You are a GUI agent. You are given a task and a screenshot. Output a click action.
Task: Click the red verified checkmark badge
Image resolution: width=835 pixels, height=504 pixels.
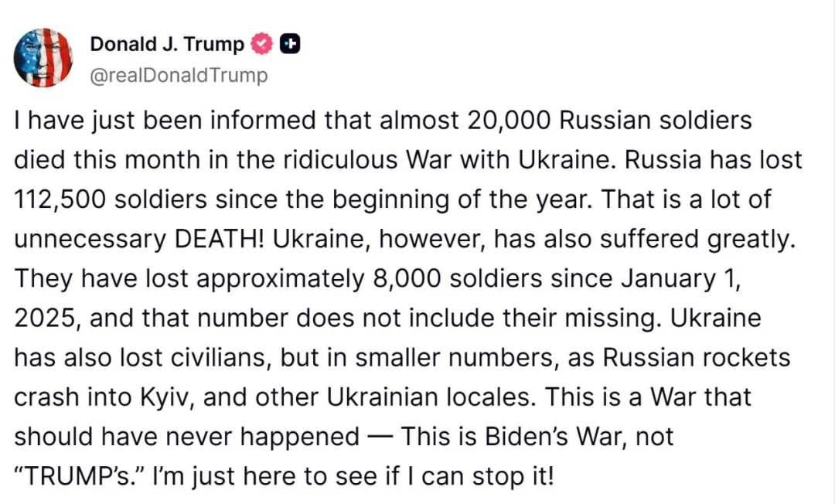pyautogui.click(x=261, y=44)
